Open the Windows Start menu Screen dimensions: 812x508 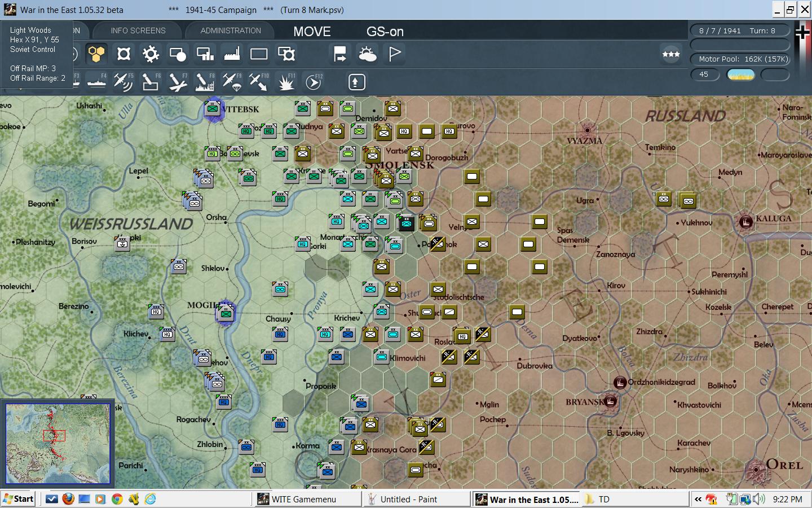(x=19, y=499)
